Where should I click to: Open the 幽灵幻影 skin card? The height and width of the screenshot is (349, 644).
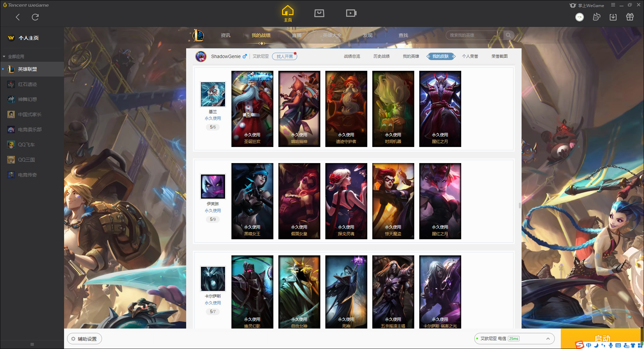(x=252, y=292)
